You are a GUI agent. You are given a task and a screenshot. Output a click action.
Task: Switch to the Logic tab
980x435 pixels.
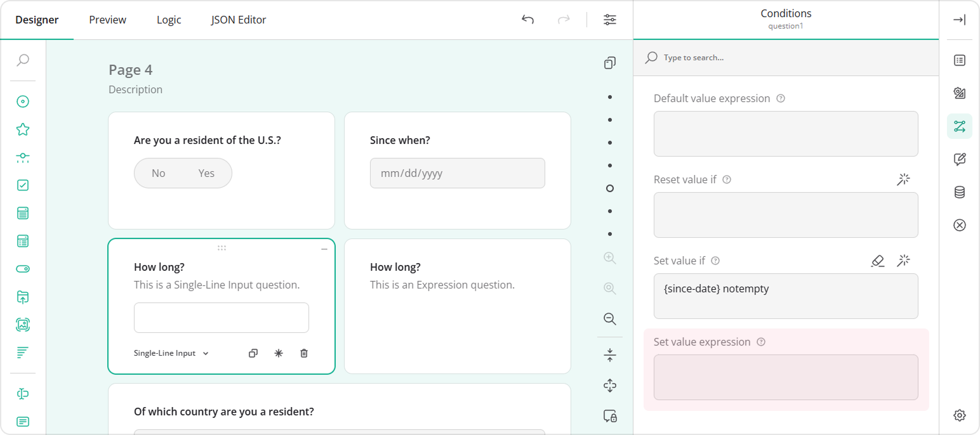pyautogui.click(x=169, y=20)
